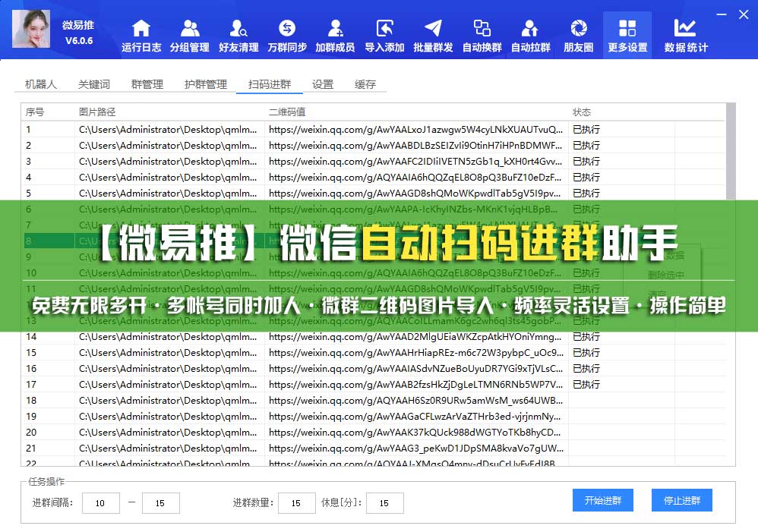Open the 护群管理 tab
The width and height of the screenshot is (758, 532).
[x=206, y=84]
